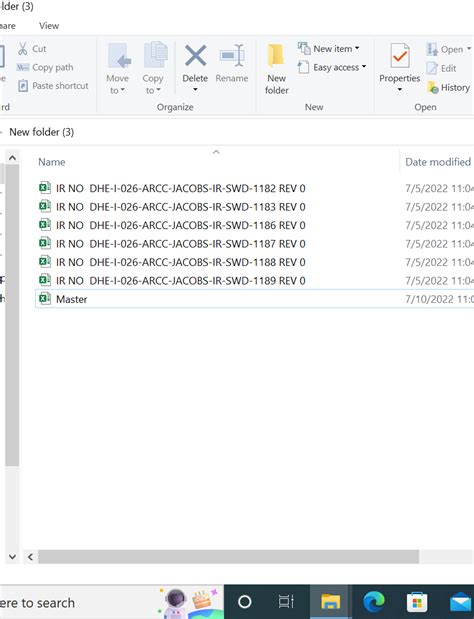
Task: Click horizontal scrollbar left arrow
Action: coord(30,557)
